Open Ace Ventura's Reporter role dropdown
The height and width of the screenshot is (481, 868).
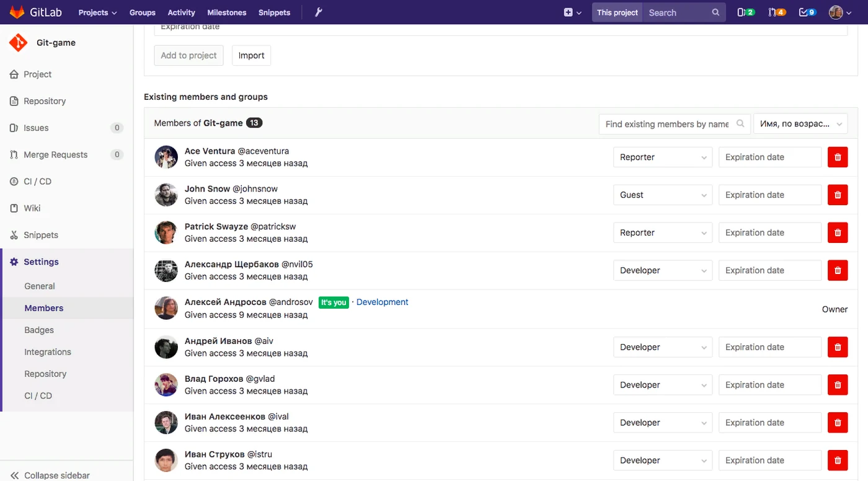click(663, 157)
